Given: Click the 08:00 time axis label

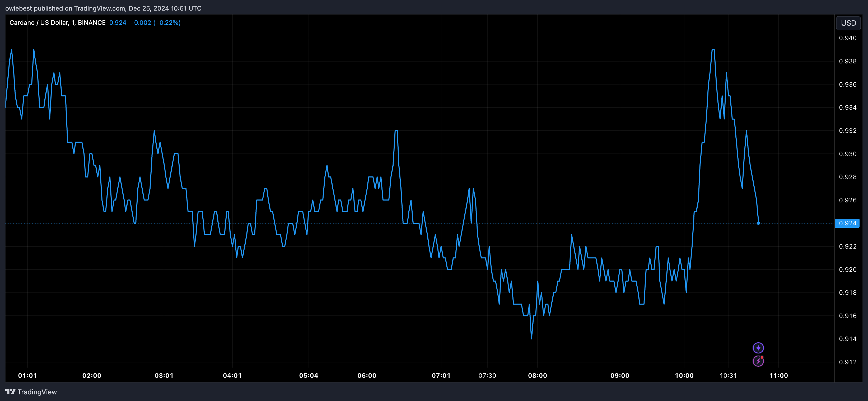Looking at the screenshot, I should pos(538,375).
